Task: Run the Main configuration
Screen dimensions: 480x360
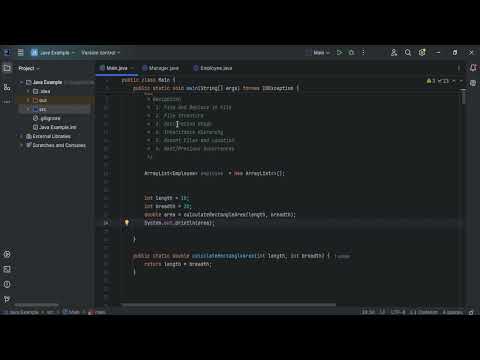Action: click(x=339, y=52)
